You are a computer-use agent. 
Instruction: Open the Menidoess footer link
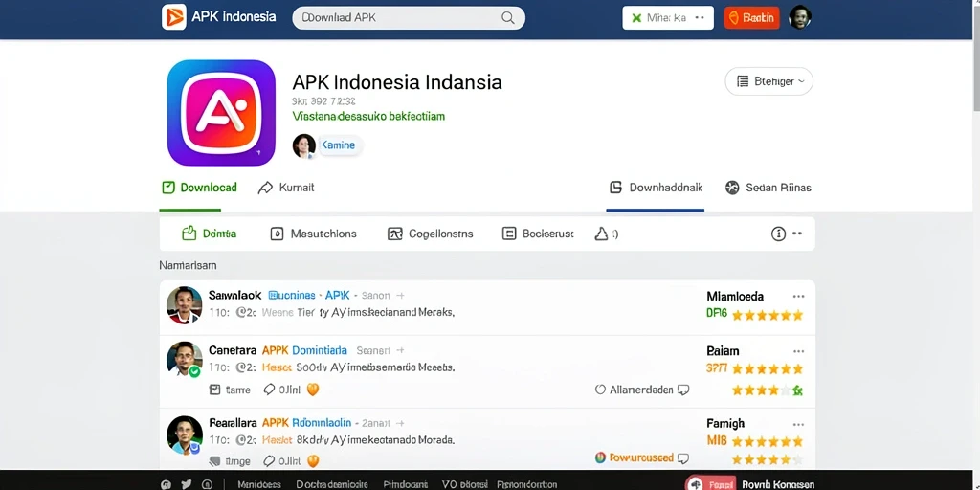tap(259, 484)
